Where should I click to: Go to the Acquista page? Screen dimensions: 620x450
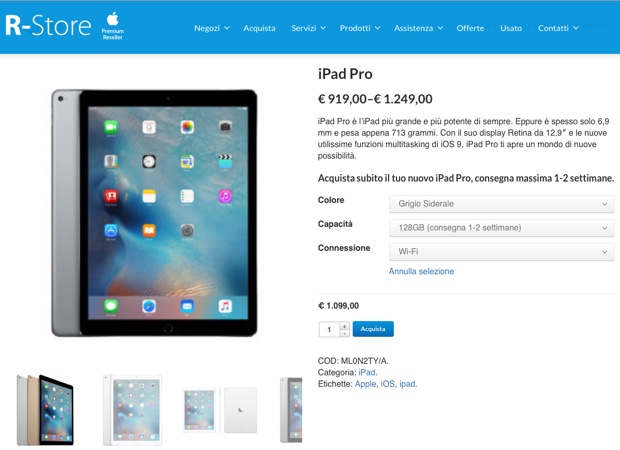pos(259,28)
